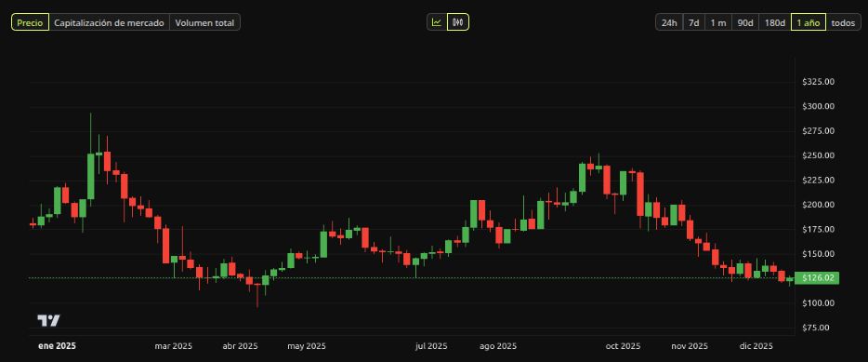Click the $275.00 price axis label
Screen dimensions: 868x362
pyautogui.click(x=818, y=131)
